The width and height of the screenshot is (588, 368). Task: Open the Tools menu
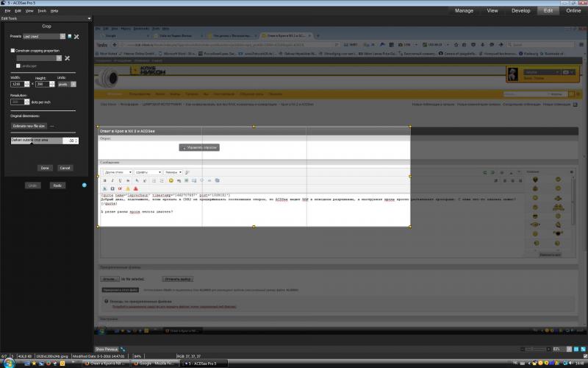[42, 11]
